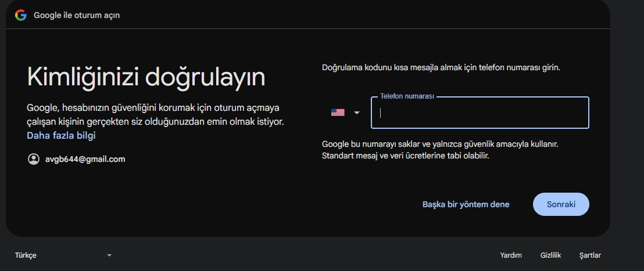
Task: Click the Kimliğinizi doğrulayın heading
Action: [x=146, y=77]
